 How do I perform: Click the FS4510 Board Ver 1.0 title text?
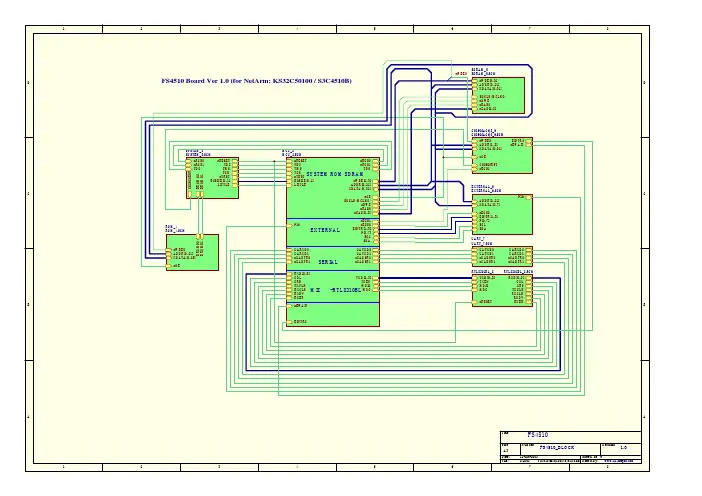click(x=256, y=81)
